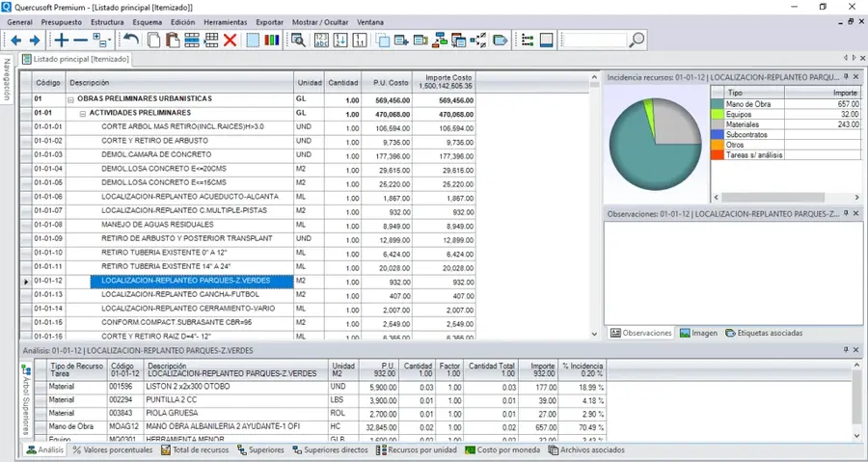Open the expand/collapse levels dropdown arrow
This screenshot has width=868, height=462.
pyautogui.click(x=110, y=41)
